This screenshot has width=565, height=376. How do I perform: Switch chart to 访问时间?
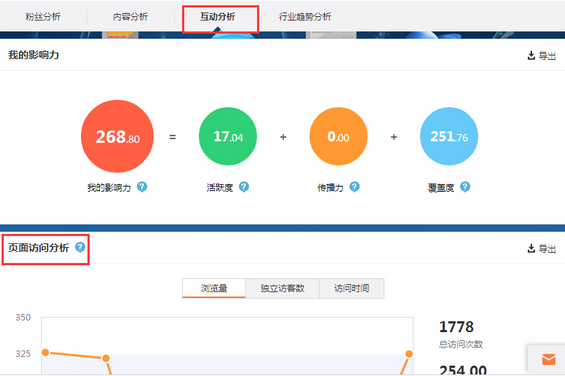pos(352,288)
